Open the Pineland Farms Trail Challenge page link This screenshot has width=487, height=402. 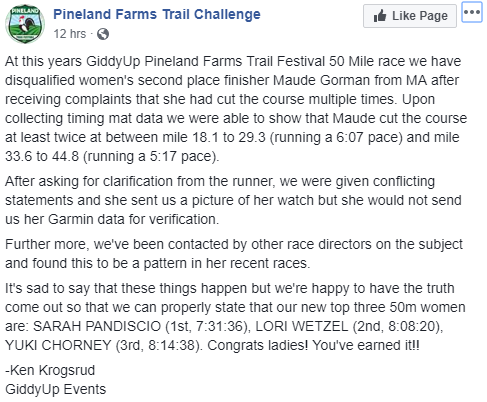click(157, 14)
